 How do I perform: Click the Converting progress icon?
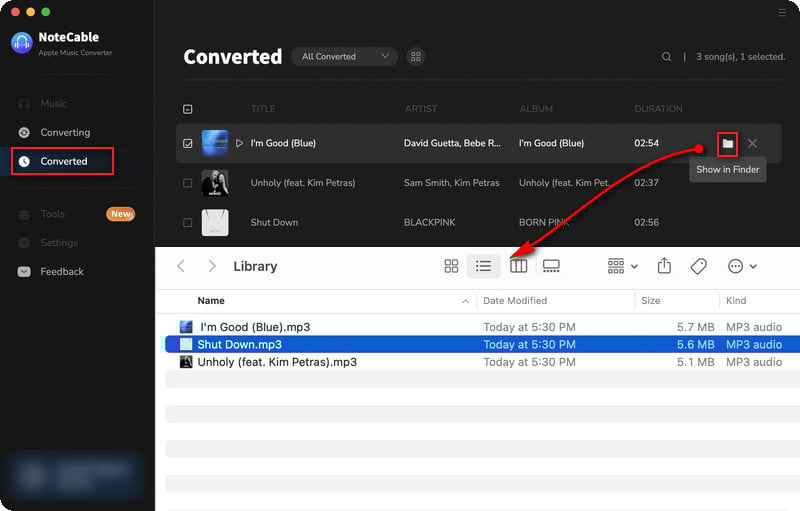(x=24, y=133)
